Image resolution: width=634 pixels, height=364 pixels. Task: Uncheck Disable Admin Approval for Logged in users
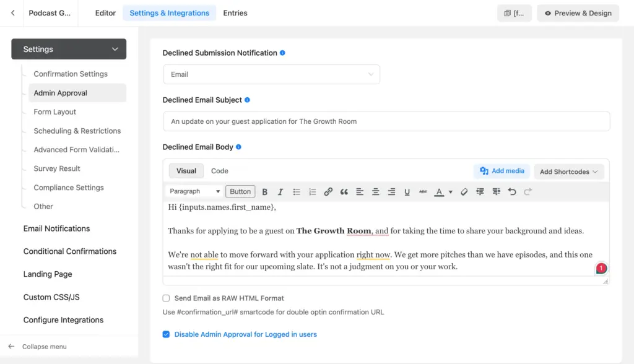click(x=166, y=334)
